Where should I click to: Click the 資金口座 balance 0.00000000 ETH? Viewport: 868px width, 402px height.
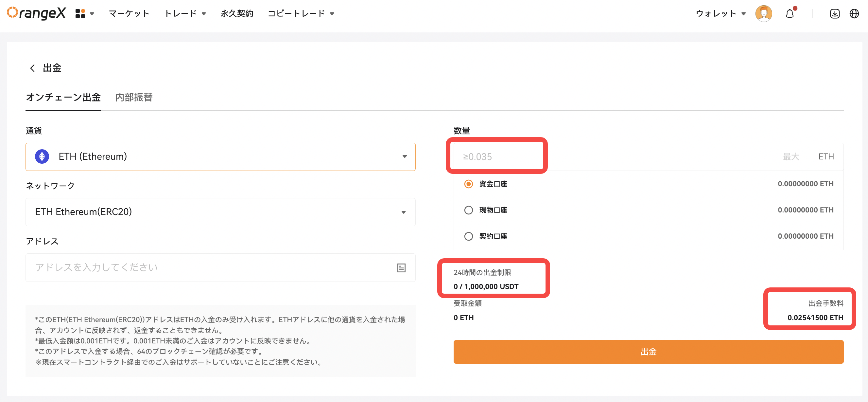(805, 184)
